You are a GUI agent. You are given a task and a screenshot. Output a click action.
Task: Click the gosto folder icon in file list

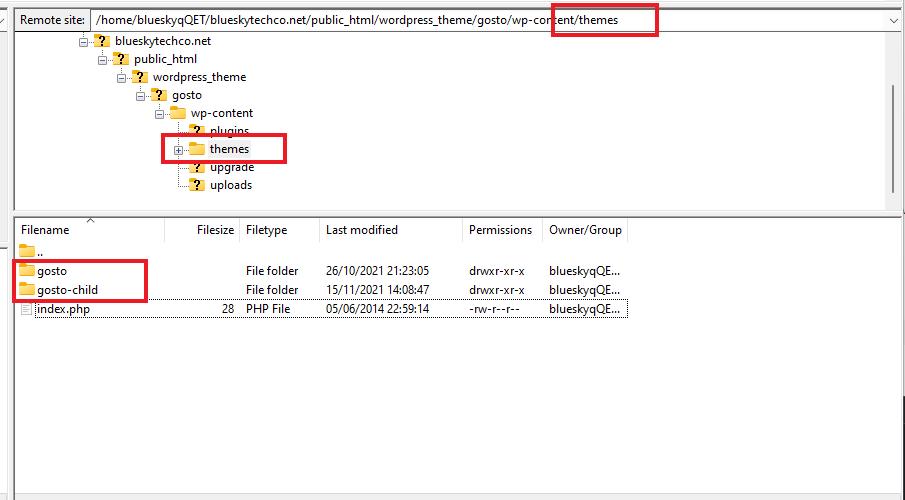point(27,270)
